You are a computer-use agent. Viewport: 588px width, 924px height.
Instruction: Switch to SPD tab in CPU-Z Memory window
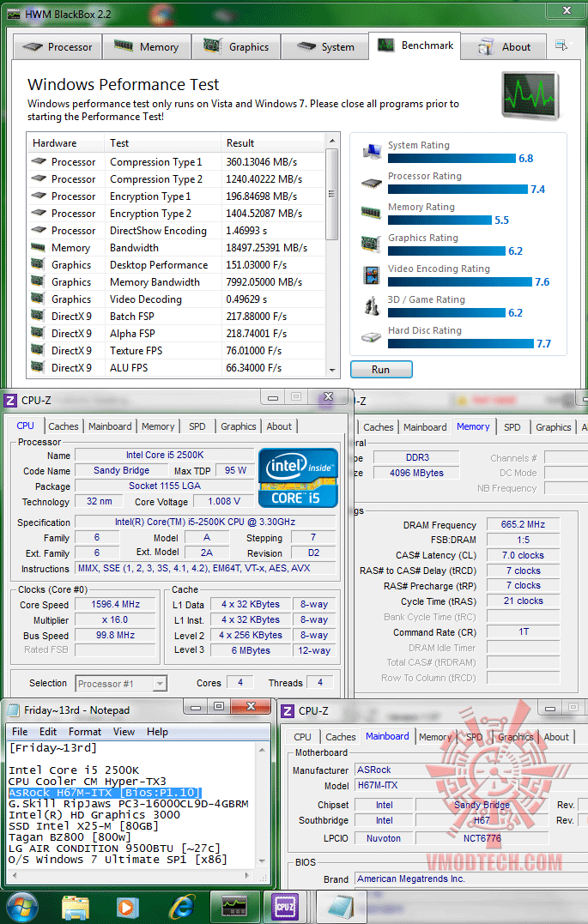click(512, 427)
